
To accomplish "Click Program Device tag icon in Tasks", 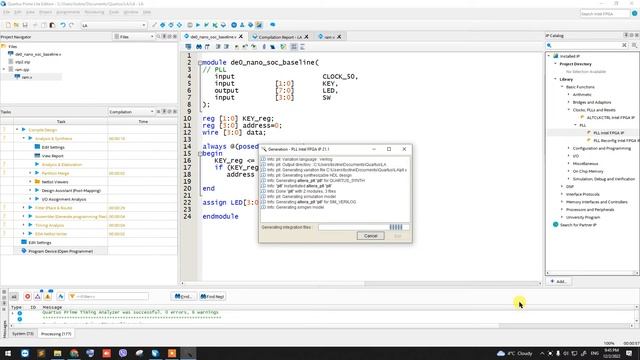I will 24,251.
